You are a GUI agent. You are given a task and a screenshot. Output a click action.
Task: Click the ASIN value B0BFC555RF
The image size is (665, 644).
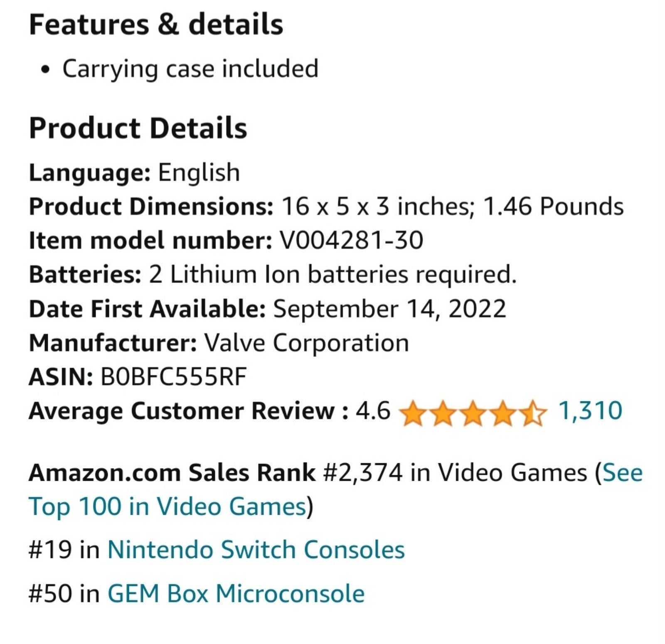[174, 377]
